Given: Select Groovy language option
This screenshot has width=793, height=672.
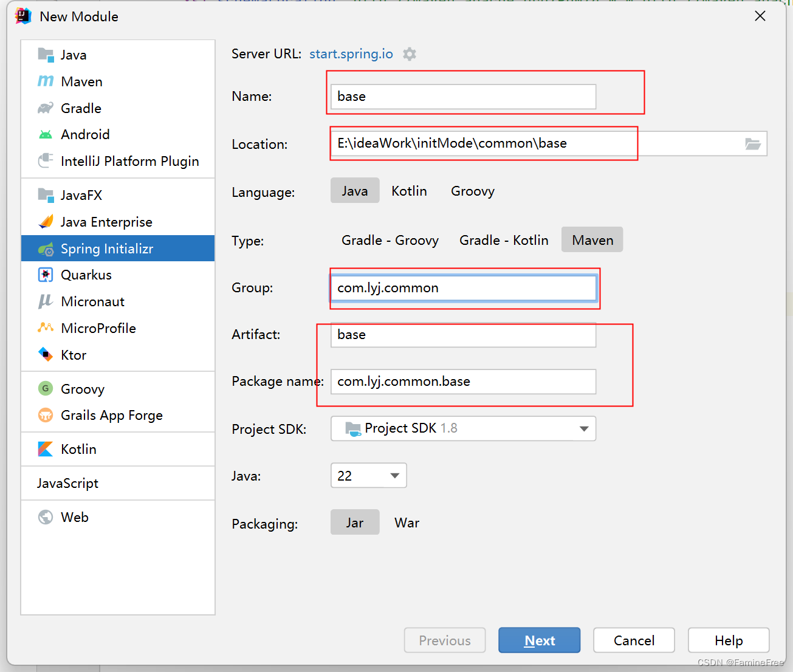Looking at the screenshot, I should (x=473, y=191).
